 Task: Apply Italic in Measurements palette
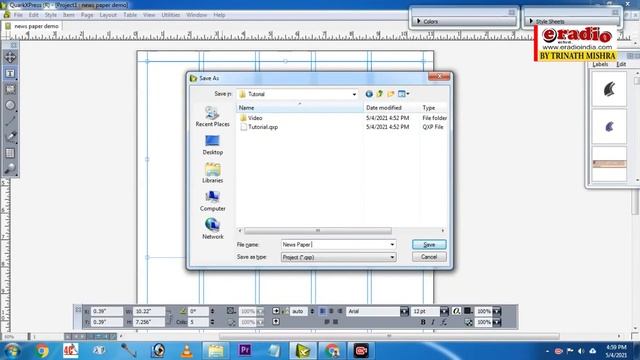click(x=433, y=322)
